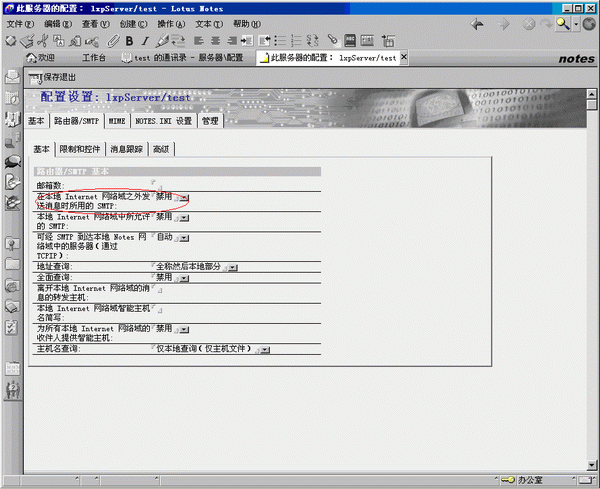Switch to the MIME tab
The image size is (600, 489).
tap(116, 121)
